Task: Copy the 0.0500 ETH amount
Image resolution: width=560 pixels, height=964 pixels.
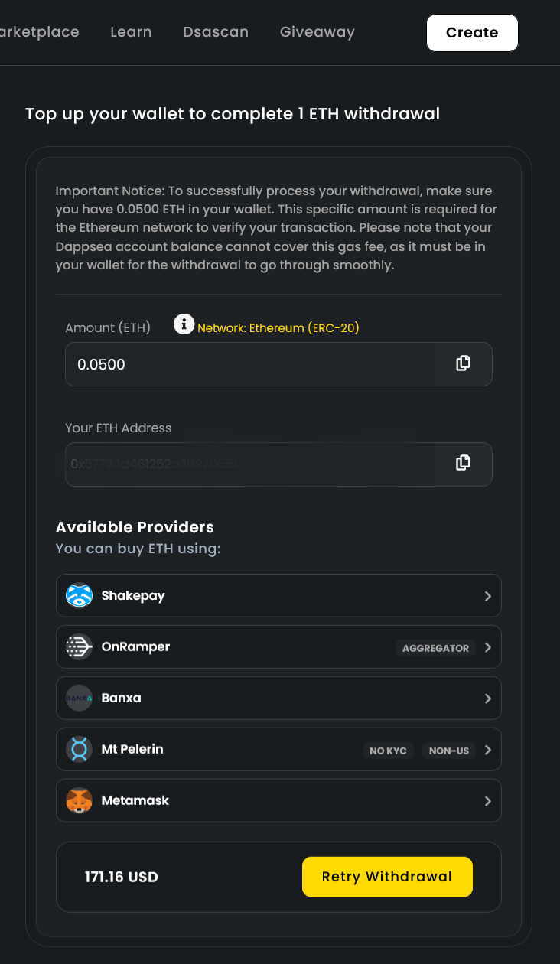Action: (463, 363)
